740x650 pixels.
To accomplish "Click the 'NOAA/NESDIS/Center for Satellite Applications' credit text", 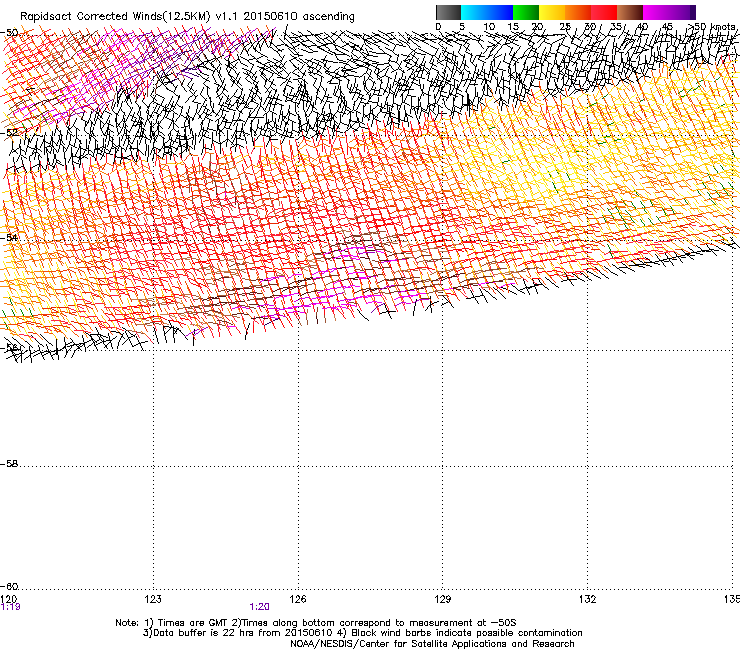I will tap(432, 644).
